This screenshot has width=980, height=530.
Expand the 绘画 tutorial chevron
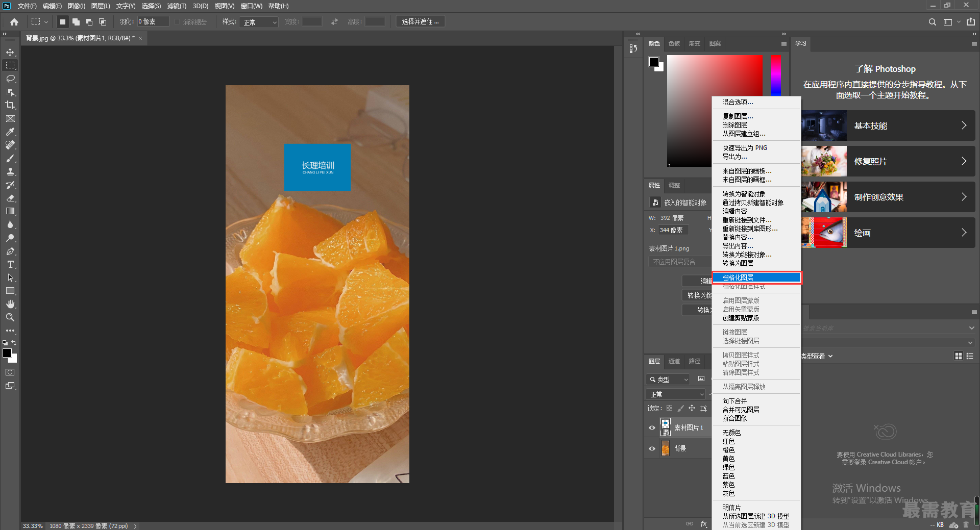pos(964,233)
